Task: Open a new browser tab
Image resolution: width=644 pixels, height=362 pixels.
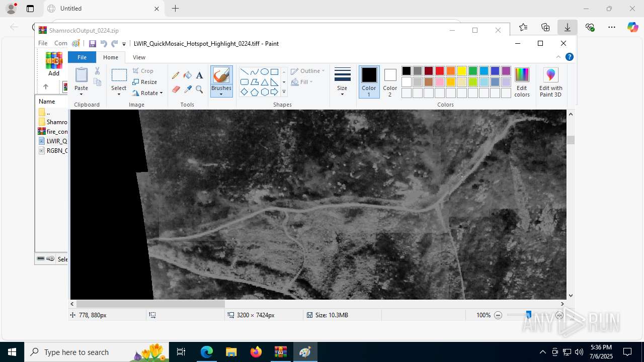Action: [x=175, y=9]
